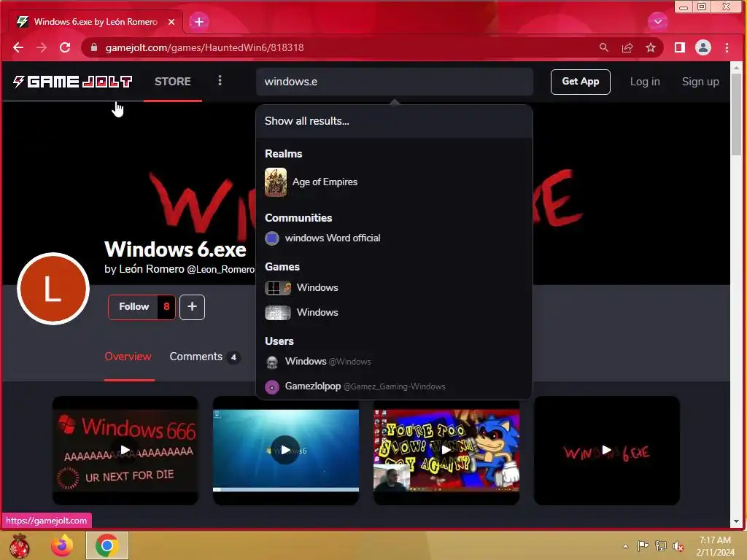Click the Windows 6.exe game title
The width and height of the screenshot is (747, 560).
[x=175, y=249]
